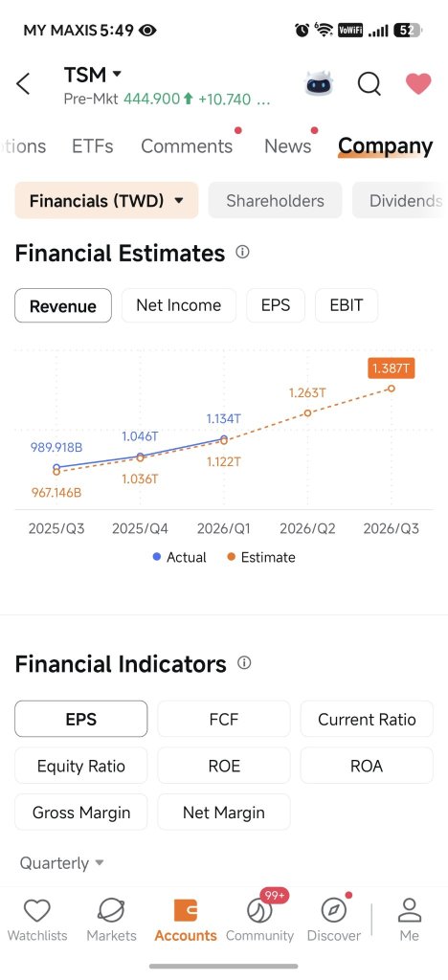The image size is (448, 980).
Task: Open Discover compass icon
Action: pyautogui.click(x=334, y=920)
